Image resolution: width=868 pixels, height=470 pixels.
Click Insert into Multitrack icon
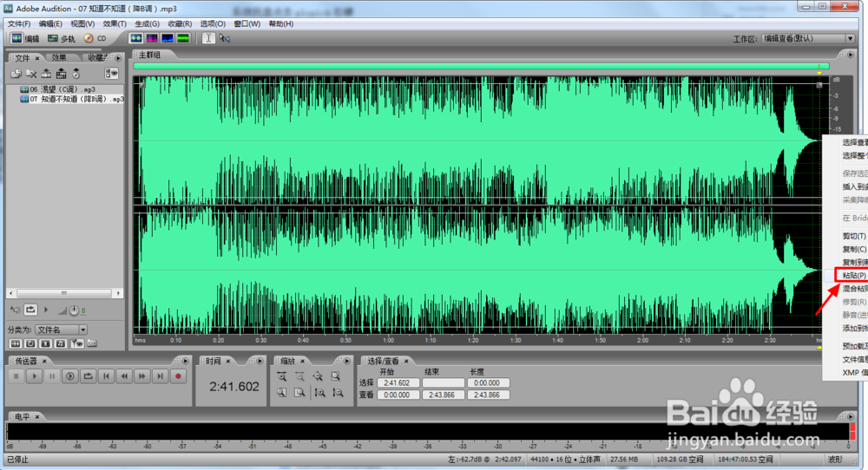61,74
